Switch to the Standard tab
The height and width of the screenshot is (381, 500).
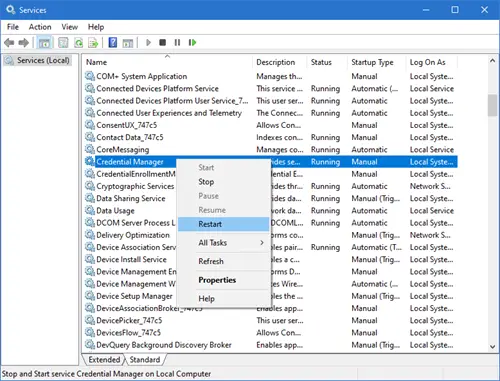(x=145, y=360)
